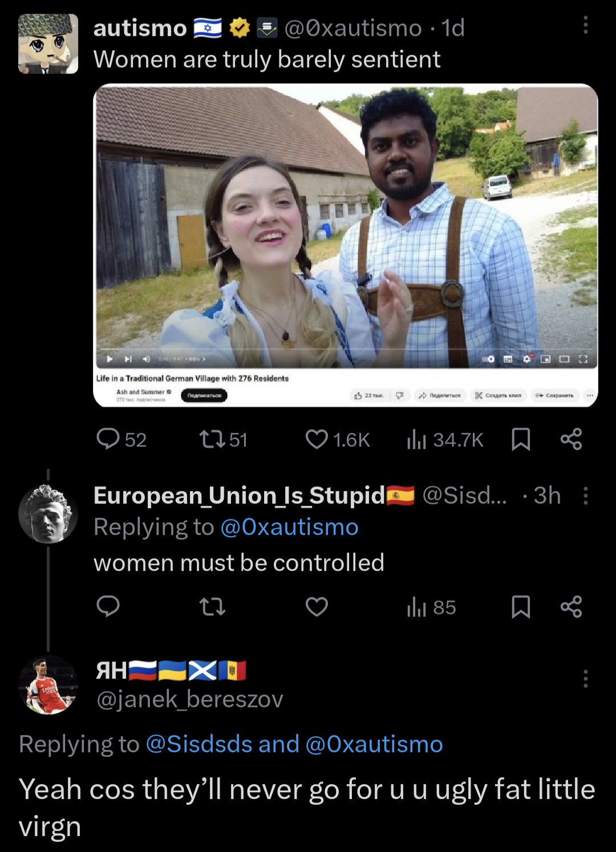Open more options menu on autismo's tweet
616x852 pixels.
pos(585,25)
